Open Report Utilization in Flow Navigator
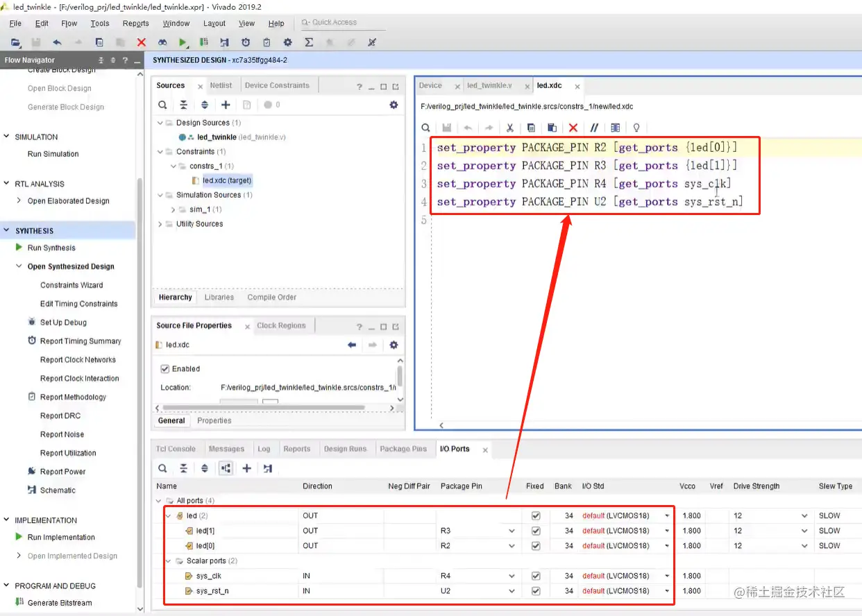This screenshot has width=862, height=616. pyautogui.click(x=68, y=453)
